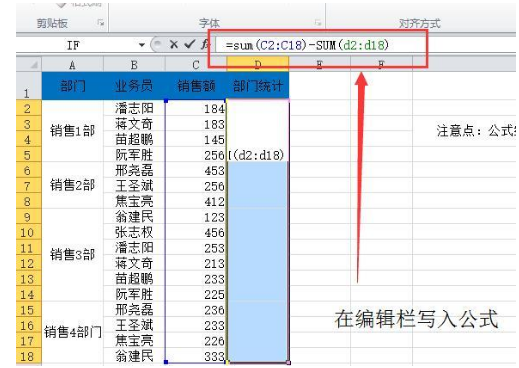Viewport: 519px width, 368px height.
Task: Open the Insert Function fx dialog
Action: point(205,44)
